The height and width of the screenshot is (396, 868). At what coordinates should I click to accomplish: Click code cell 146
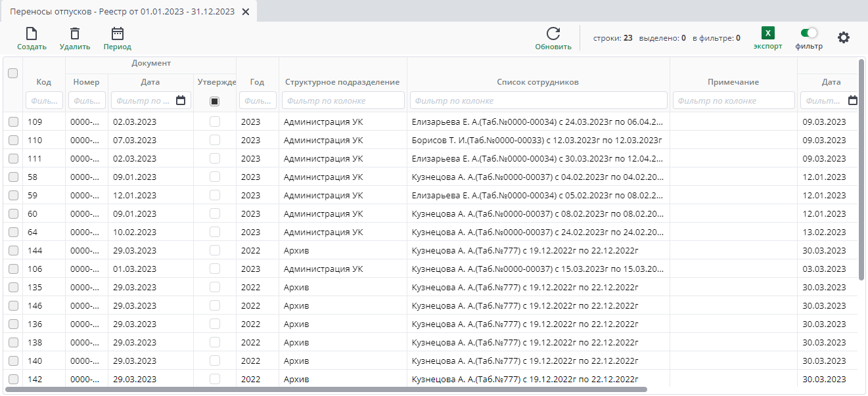(44, 305)
